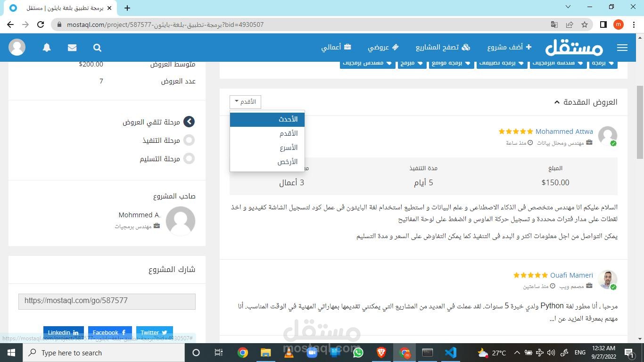The image size is (644, 362).
Task: Close the Mostaql browser tab
Action: click(110, 8)
